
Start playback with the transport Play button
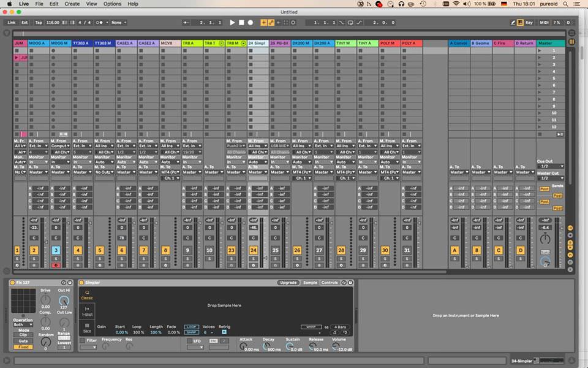tap(232, 23)
